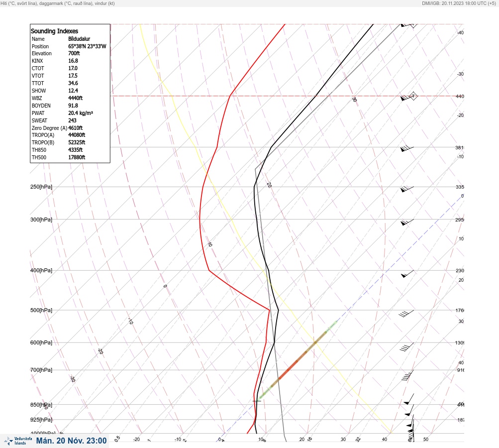The width and height of the screenshot is (499, 448).
Task: Click the '400[hPa]' pressure label
Action: coord(41,270)
